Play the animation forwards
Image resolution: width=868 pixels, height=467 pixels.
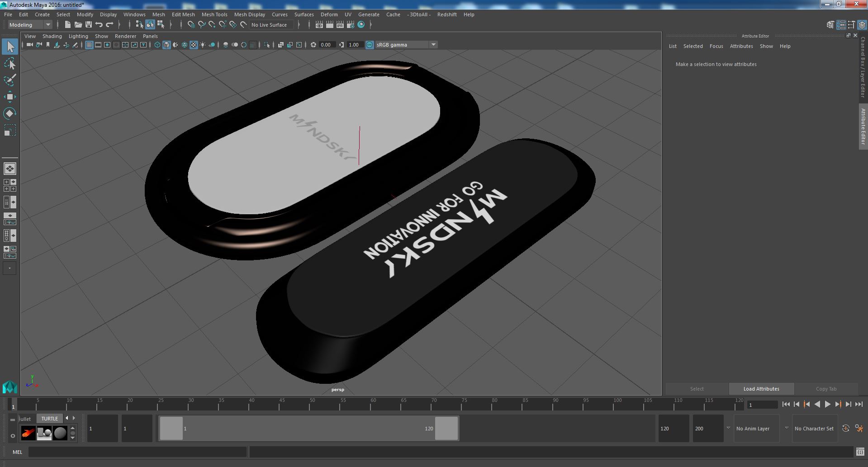827,405
